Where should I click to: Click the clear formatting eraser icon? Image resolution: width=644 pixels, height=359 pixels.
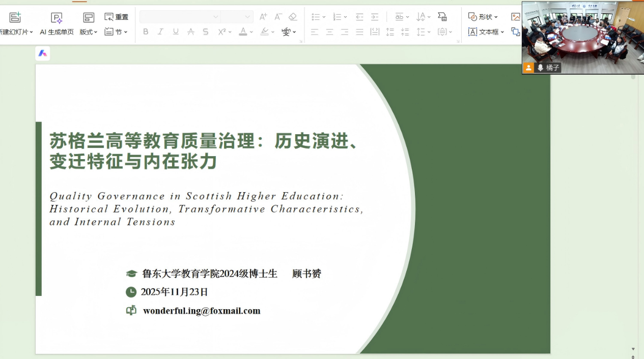(x=293, y=17)
